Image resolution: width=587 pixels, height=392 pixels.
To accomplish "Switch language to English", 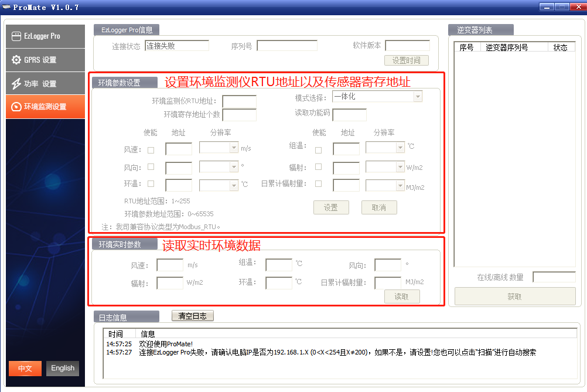I will pos(63,368).
